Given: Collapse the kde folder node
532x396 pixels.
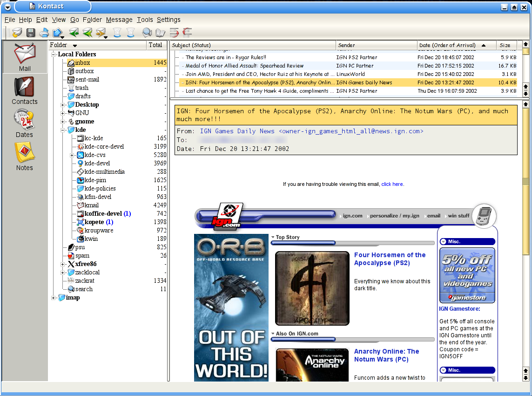Looking at the screenshot, I should click(63, 130).
